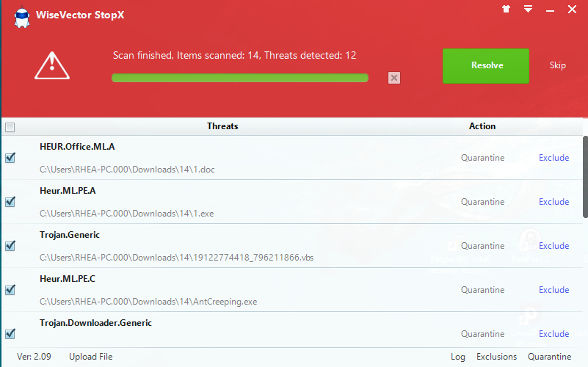Select the HEUR.Office.ML.A threat name
Screen dimensions: 588x367
pyautogui.click(x=77, y=147)
